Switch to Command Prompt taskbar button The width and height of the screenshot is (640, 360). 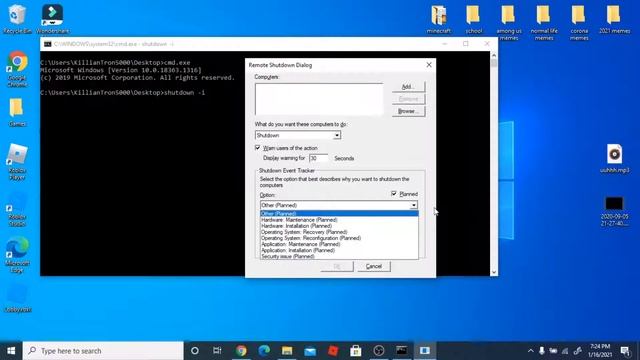coord(402,351)
